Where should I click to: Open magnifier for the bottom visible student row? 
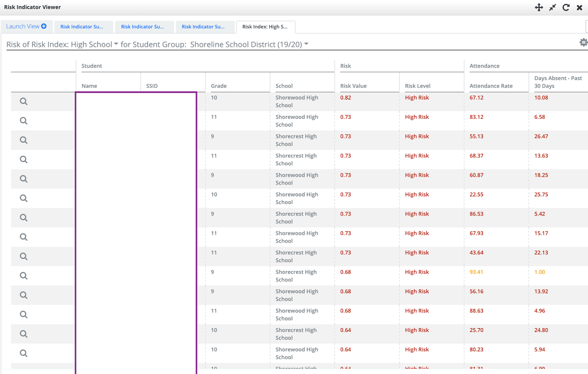click(x=23, y=353)
